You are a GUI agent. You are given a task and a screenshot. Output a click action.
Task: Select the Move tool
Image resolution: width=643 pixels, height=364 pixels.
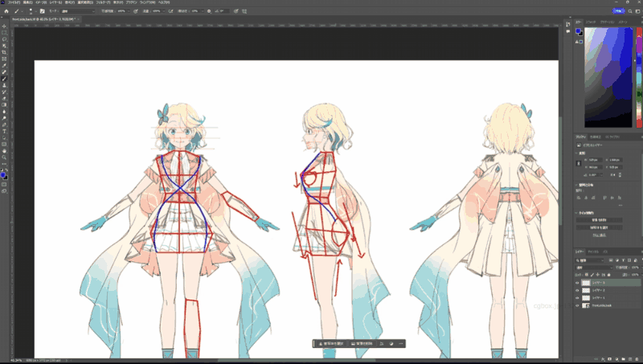pos(4,25)
